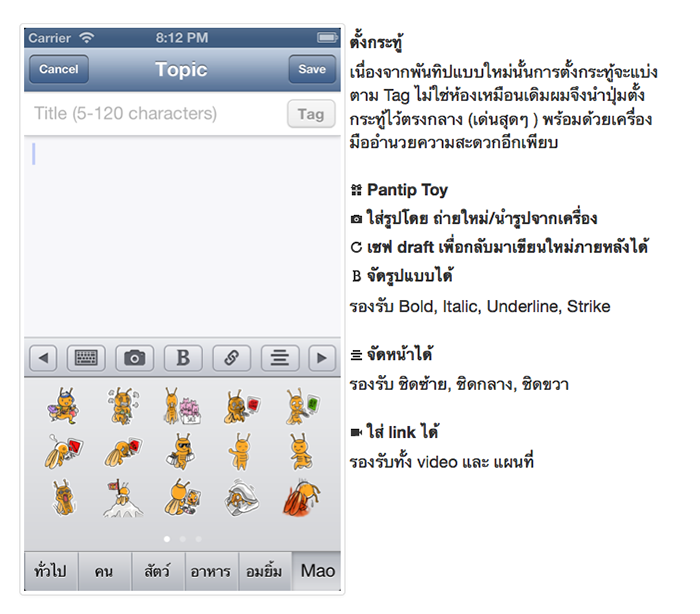
Task: Save the topic
Action: tap(312, 69)
